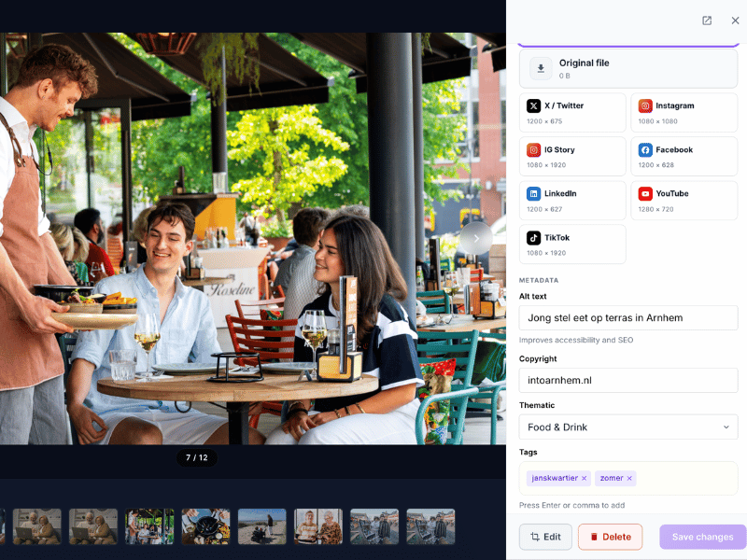The width and height of the screenshot is (747, 560).
Task: Click the METADATA section heading
Action: click(539, 280)
